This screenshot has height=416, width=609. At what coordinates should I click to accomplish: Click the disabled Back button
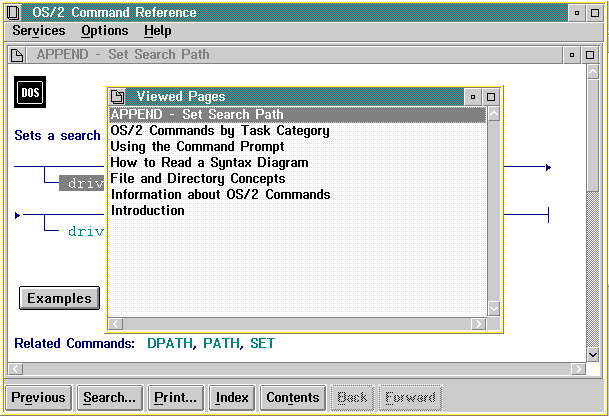[x=352, y=397]
